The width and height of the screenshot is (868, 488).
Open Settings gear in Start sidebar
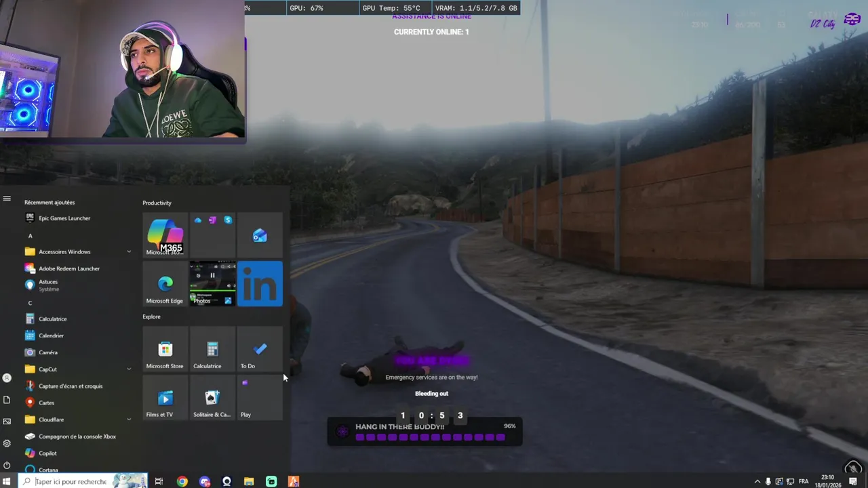(7, 443)
